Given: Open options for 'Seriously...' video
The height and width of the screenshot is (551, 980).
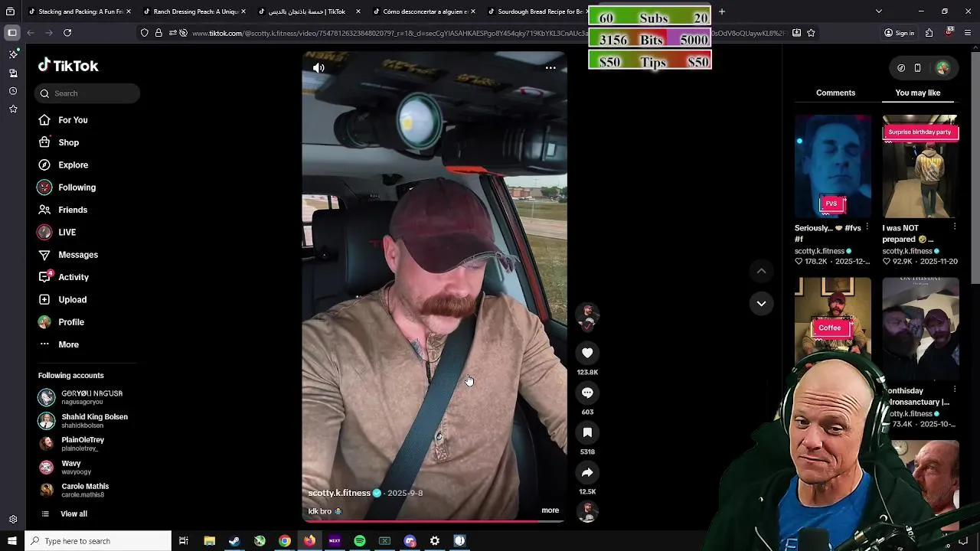Looking at the screenshot, I should tap(867, 227).
